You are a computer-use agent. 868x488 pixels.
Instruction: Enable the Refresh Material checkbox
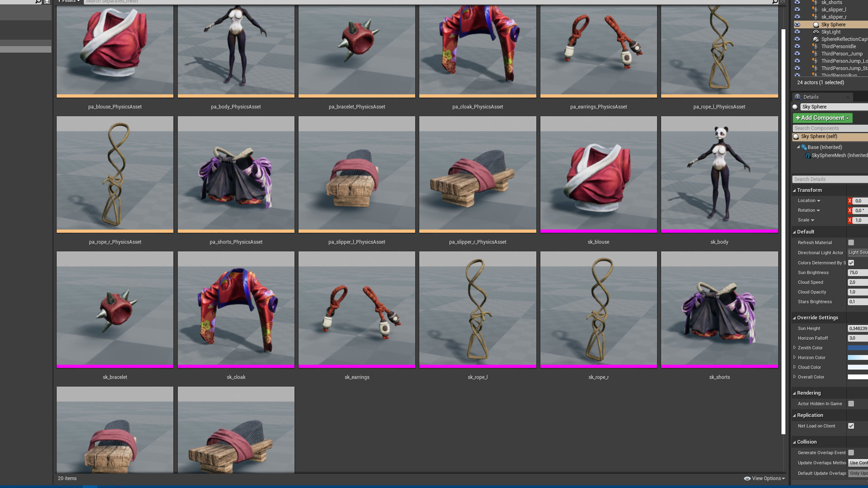coord(851,243)
